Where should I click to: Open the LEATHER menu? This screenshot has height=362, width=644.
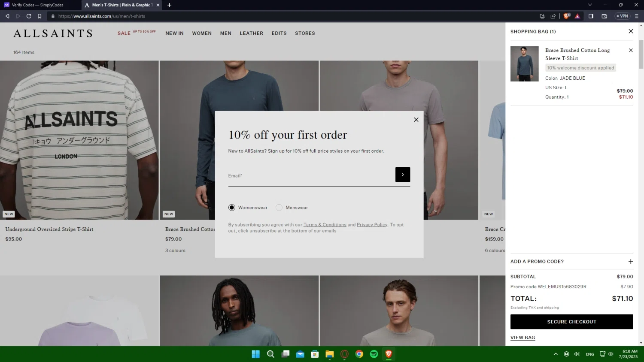(x=251, y=33)
